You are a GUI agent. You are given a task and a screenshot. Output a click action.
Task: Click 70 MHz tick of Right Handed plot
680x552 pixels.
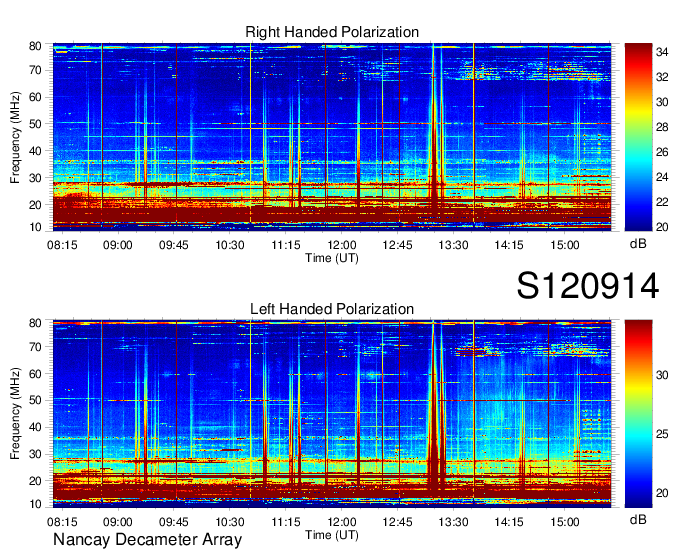pos(35,70)
